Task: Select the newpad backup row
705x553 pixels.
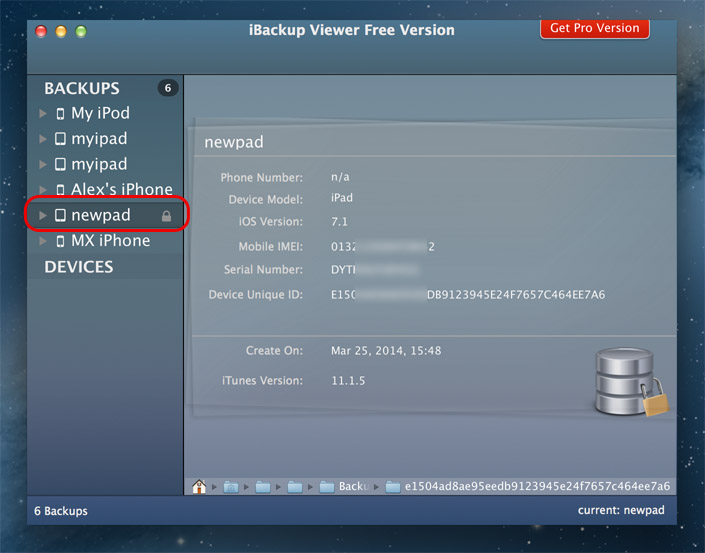Action: [106, 215]
